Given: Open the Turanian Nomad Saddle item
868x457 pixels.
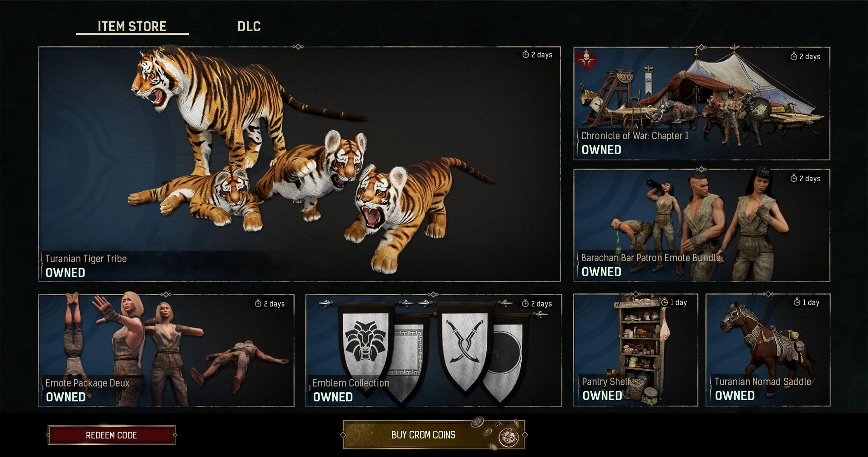Looking at the screenshot, I should pyautogui.click(x=768, y=350).
